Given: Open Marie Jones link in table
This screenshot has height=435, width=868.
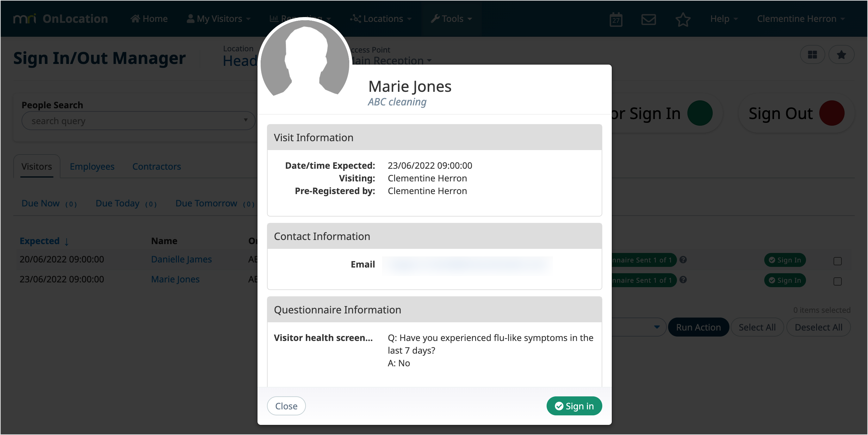Looking at the screenshot, I should tap(175, 279).
